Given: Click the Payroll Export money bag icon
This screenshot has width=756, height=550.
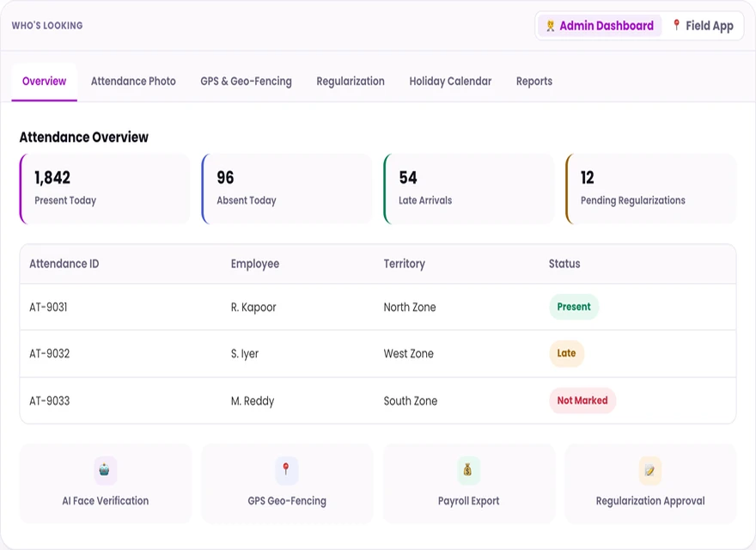Looking at the screenshot, I should tap(468, 470).
